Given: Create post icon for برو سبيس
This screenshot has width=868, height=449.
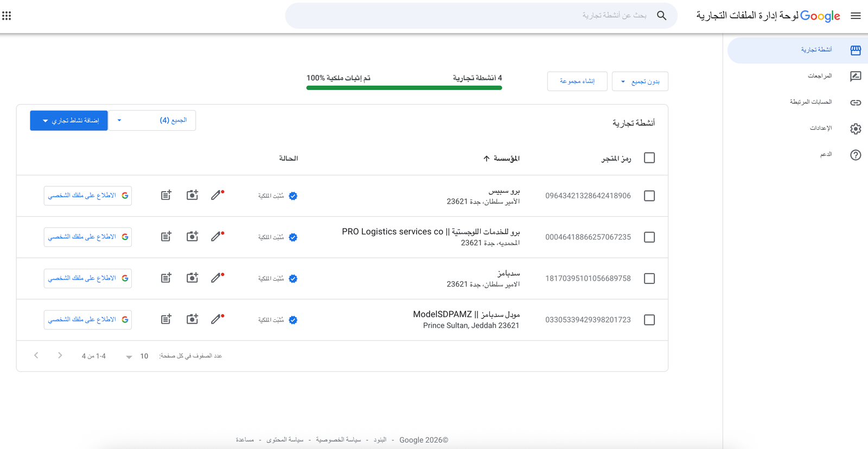Looking at the screenshot, I should pos(166,195).
